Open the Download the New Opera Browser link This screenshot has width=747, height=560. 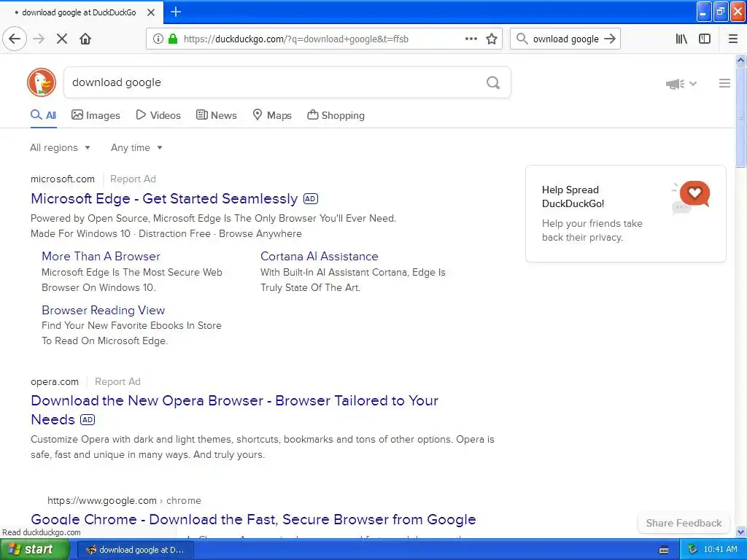234,410
